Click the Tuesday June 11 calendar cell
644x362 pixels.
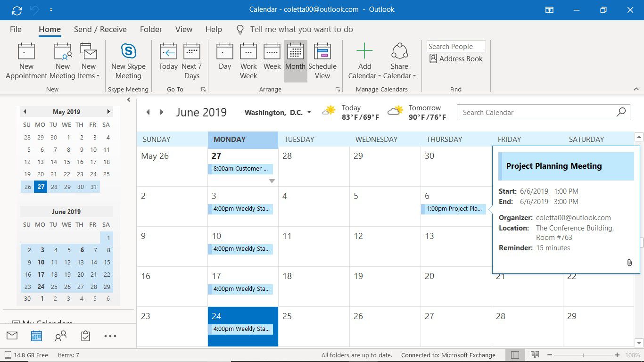314,247
